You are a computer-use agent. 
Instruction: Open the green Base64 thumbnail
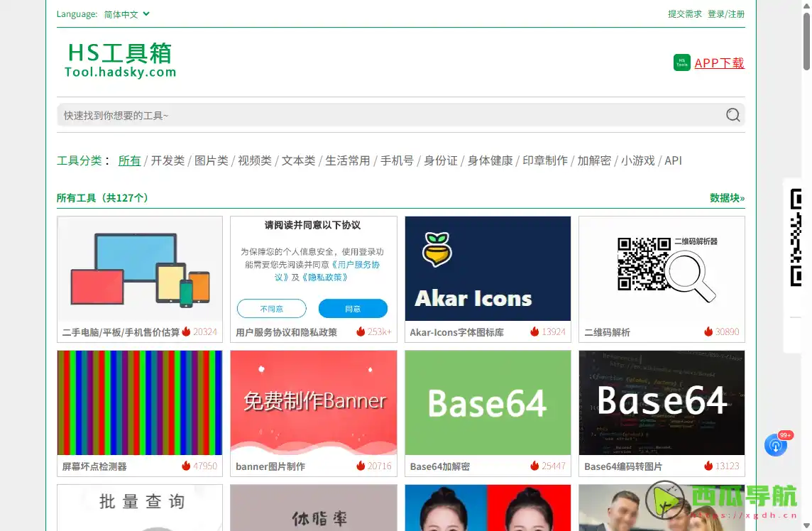tap(488, 403)
